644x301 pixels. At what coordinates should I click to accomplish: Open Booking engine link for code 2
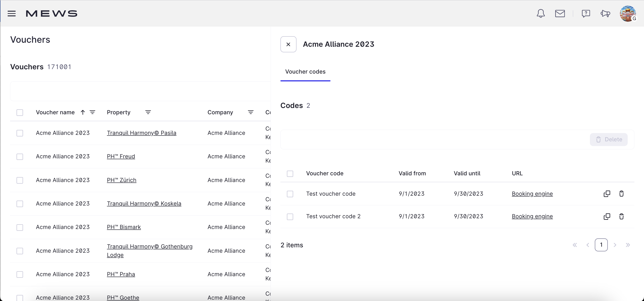tap(532, 216)
